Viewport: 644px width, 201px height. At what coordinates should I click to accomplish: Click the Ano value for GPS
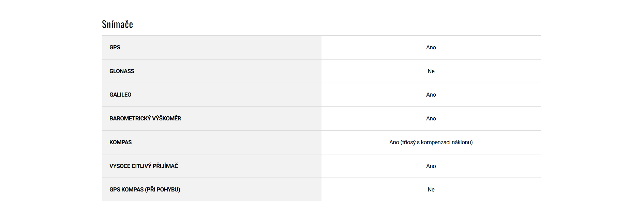431,48
